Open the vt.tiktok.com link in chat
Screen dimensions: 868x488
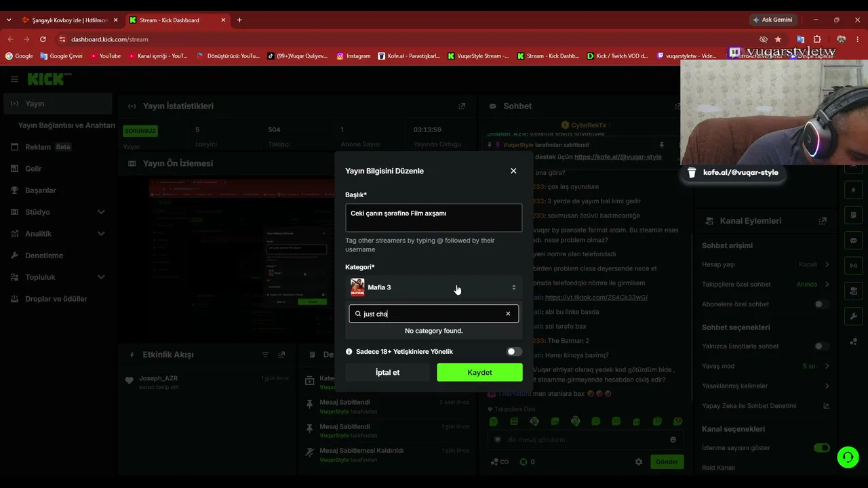point(596,298)
